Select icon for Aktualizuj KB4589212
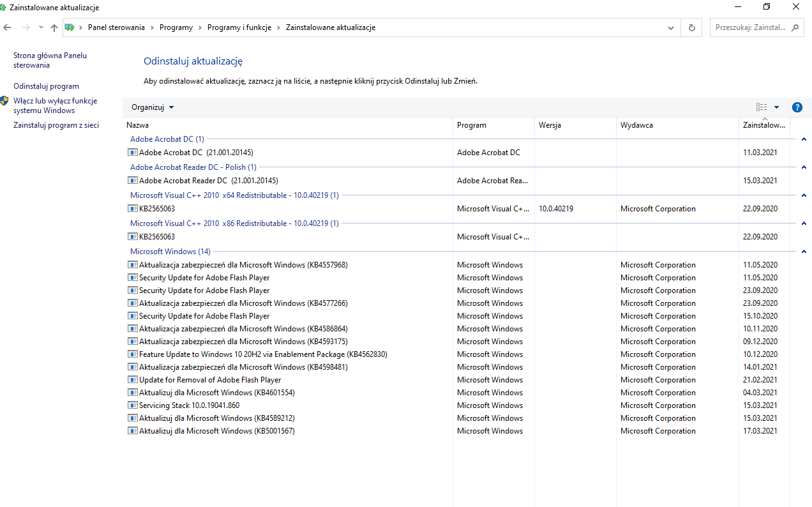This screenshot has height=507, width=812. point(133,418)
